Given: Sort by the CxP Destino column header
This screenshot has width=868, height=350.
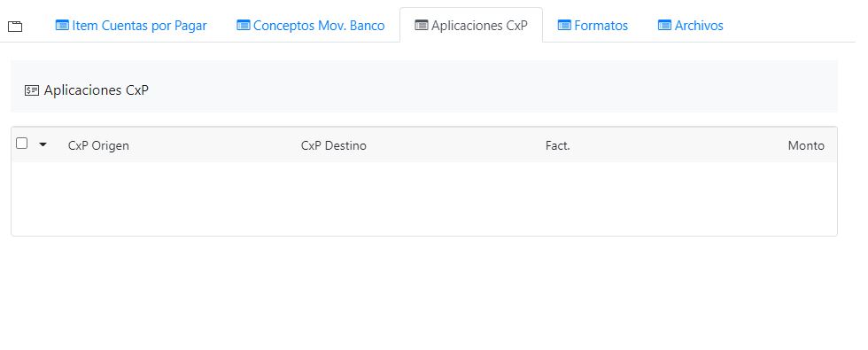Looking at the screenshot, I should click(334, 145).
